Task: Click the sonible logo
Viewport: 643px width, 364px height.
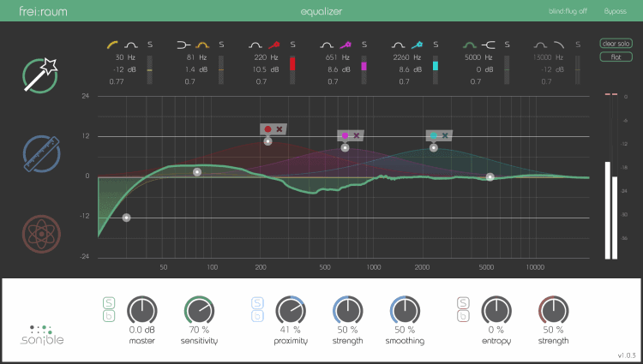Action: pyautogui.click(x=42, y=335)
